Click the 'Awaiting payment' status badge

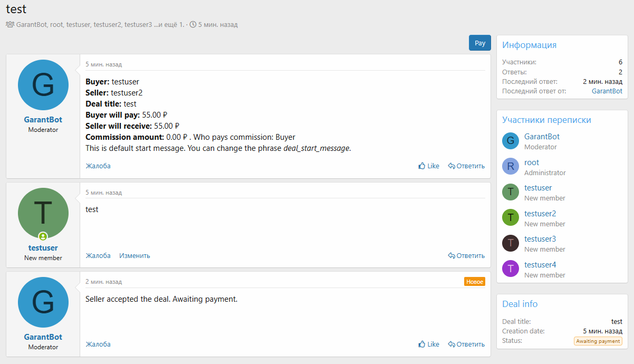pos(598,341)
